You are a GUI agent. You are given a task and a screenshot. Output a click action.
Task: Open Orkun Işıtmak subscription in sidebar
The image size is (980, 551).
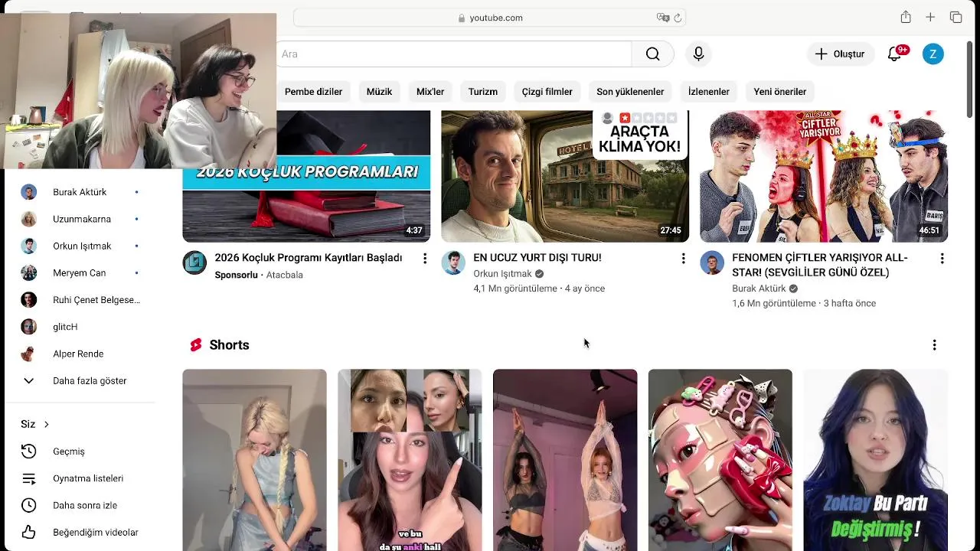(80, 246)
